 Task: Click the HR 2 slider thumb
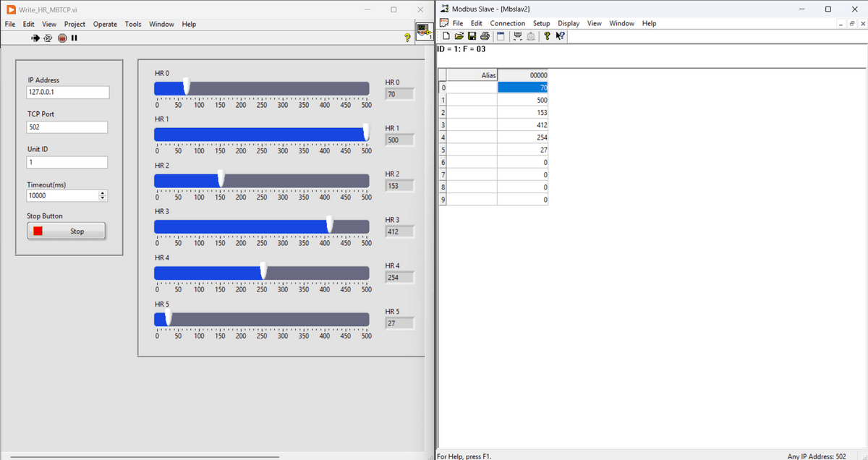(x=221, y=179)
